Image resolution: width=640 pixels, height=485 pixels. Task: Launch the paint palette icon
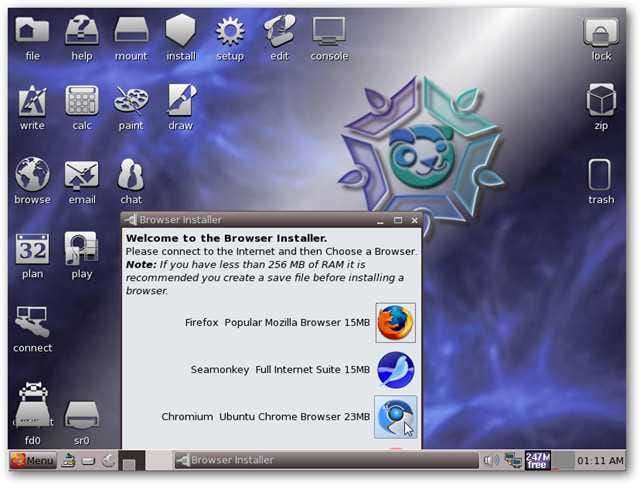tap(131, 100)
